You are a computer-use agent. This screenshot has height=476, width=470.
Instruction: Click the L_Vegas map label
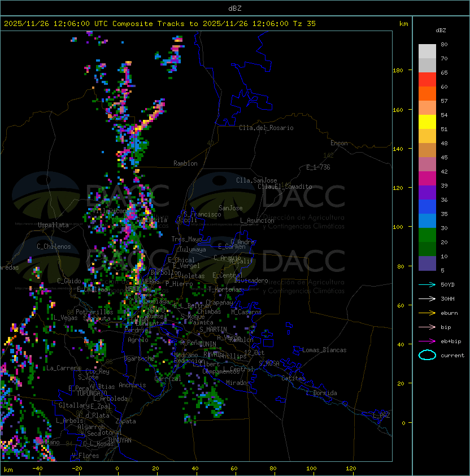pyautogui.click(x=66, y=318)
